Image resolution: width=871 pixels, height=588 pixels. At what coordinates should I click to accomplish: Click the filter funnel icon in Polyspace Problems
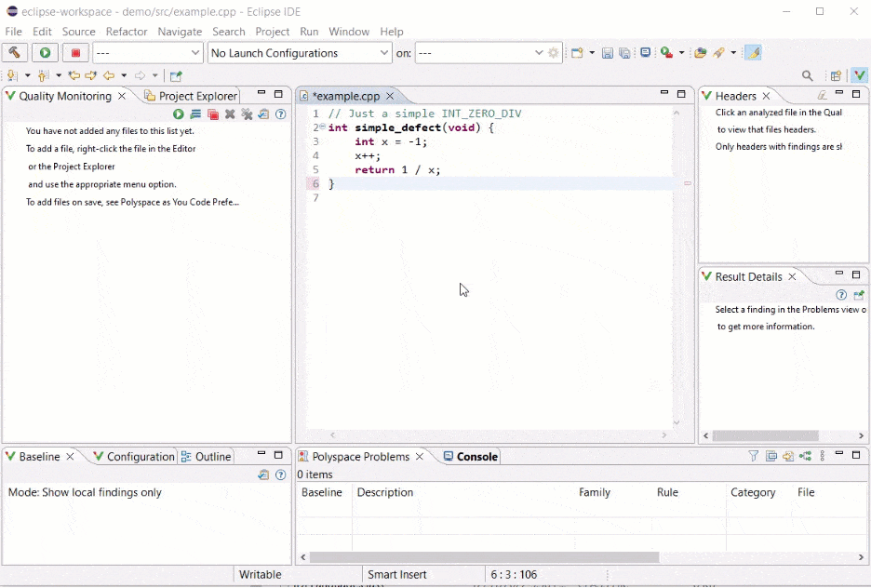click(x=754, y=456)
